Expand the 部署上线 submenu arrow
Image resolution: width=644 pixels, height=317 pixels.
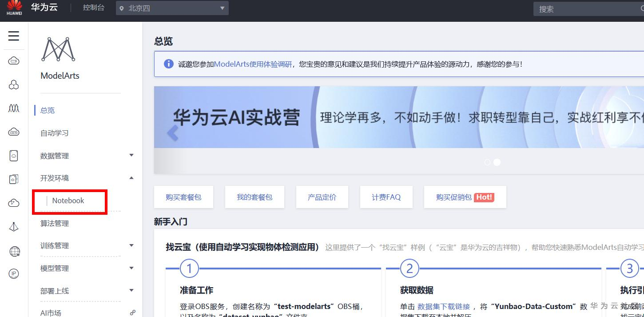pos(131,290)
